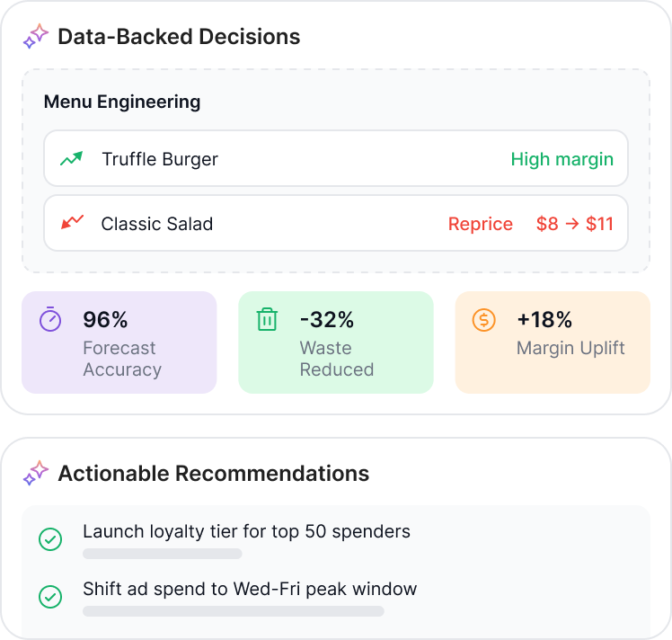Click the Menu Engineering heading
672x640 pixels.
pos(122,102)
